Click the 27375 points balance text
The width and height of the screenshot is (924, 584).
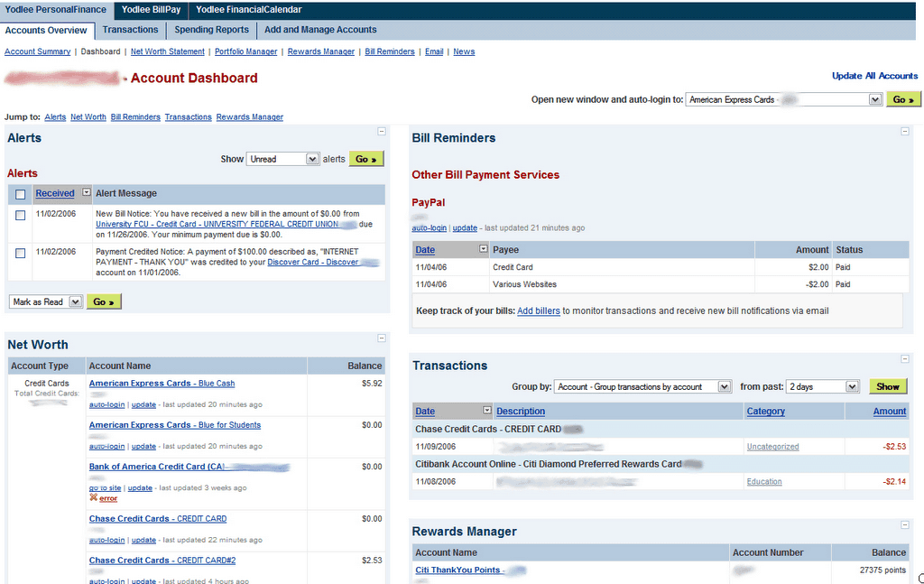tap(882, 570)
